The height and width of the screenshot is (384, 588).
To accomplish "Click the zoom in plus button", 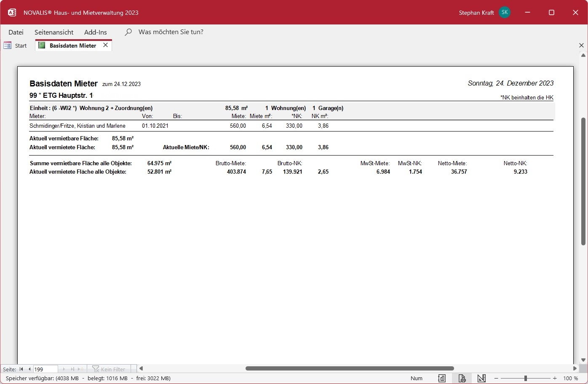I will (555, 378).
